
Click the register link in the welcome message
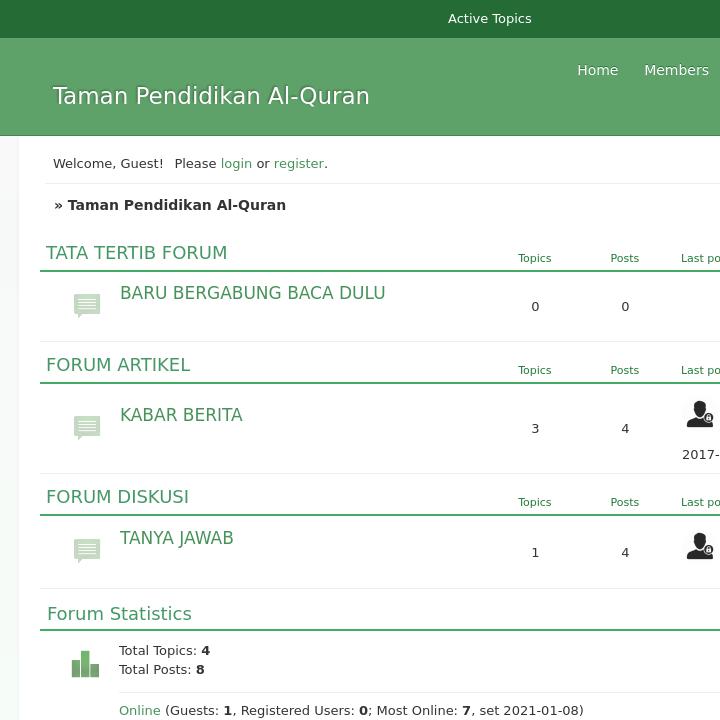pos(299,163)
